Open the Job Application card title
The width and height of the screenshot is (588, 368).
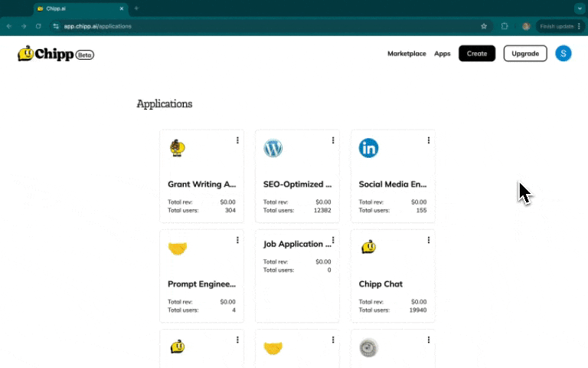297,244
